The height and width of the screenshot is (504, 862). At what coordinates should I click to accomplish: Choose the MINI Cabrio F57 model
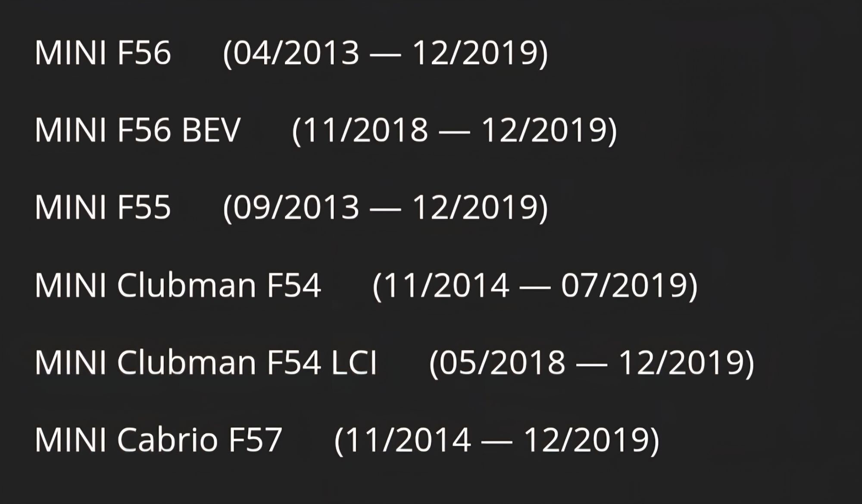[x=158, y=440]
